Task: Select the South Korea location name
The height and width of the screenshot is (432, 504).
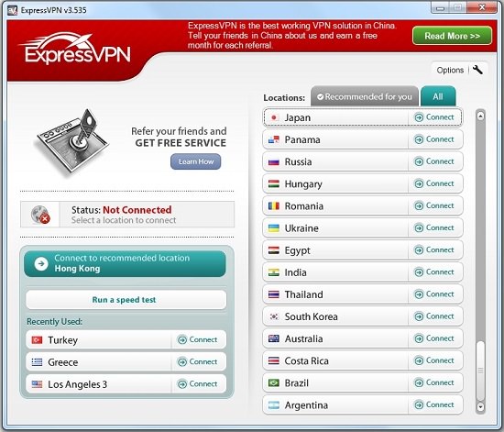Action: click(311, 316)
